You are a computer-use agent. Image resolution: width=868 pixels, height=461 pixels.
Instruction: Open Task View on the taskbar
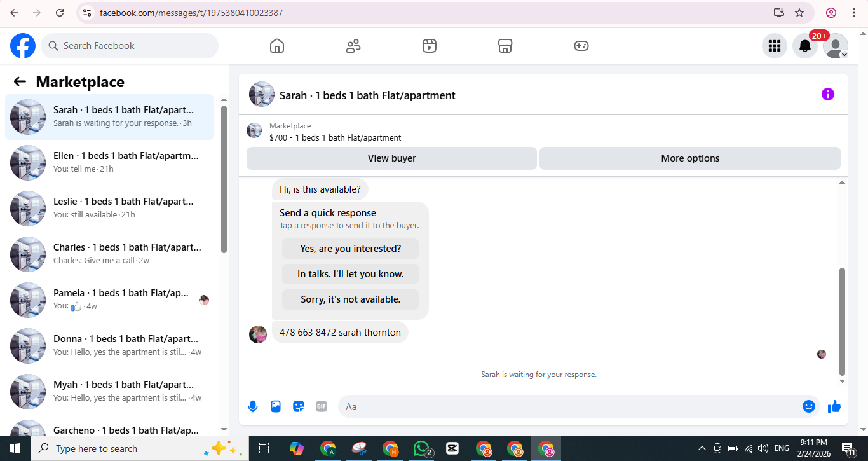tap(264, 448)
